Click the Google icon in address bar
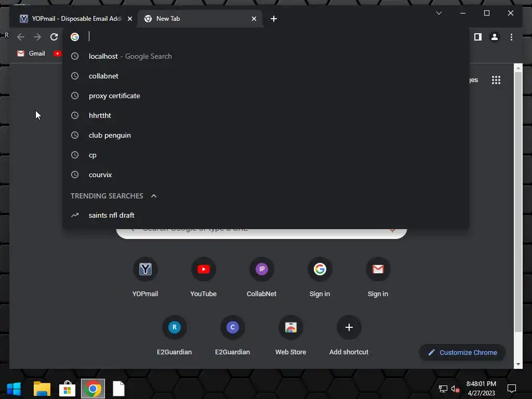The image size is (532, 399). pyautogui.click(x=75, y=37)
